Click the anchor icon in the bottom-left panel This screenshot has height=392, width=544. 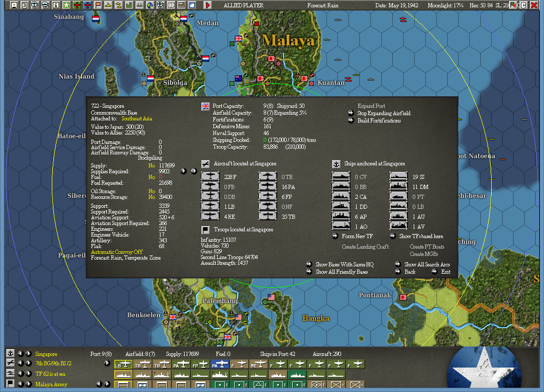(x=10, y=354)
